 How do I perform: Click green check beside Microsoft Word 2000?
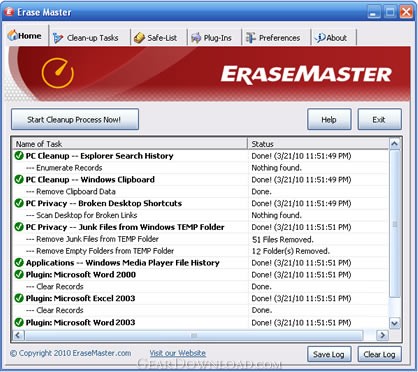(19, 274)
